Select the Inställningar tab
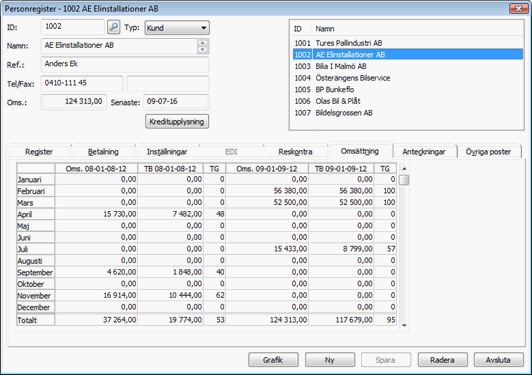This screenshot has width=532, height=375. tap(167, 152)
